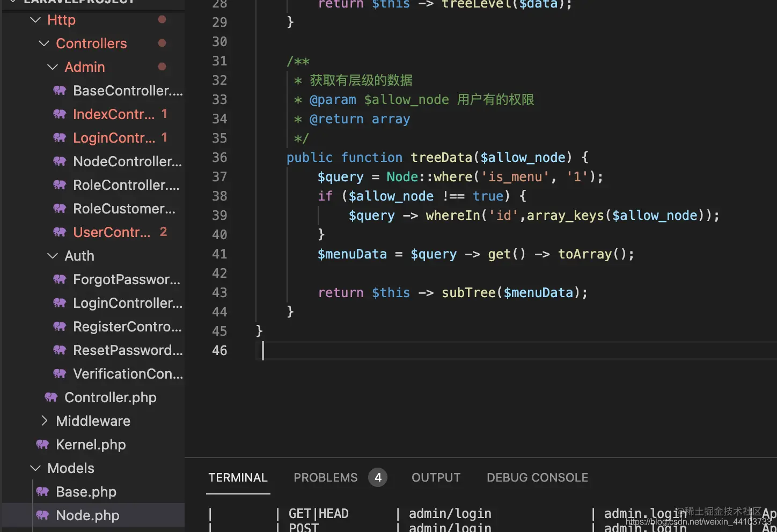Image resolution: width=777 pixels, height=532 pixels.
Task: Collapse the Controllers folder chevron
Action: point(45,43)
